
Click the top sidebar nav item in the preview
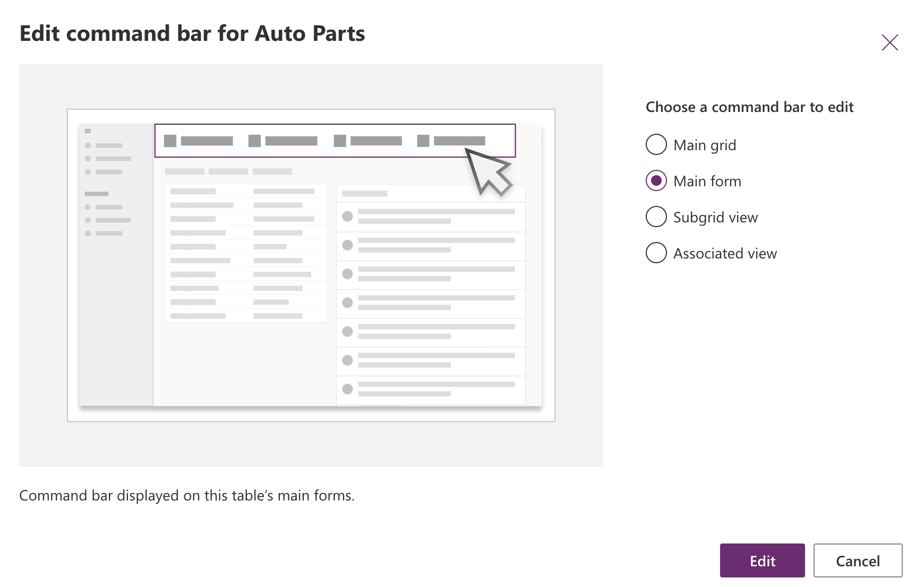coord(107,144)
